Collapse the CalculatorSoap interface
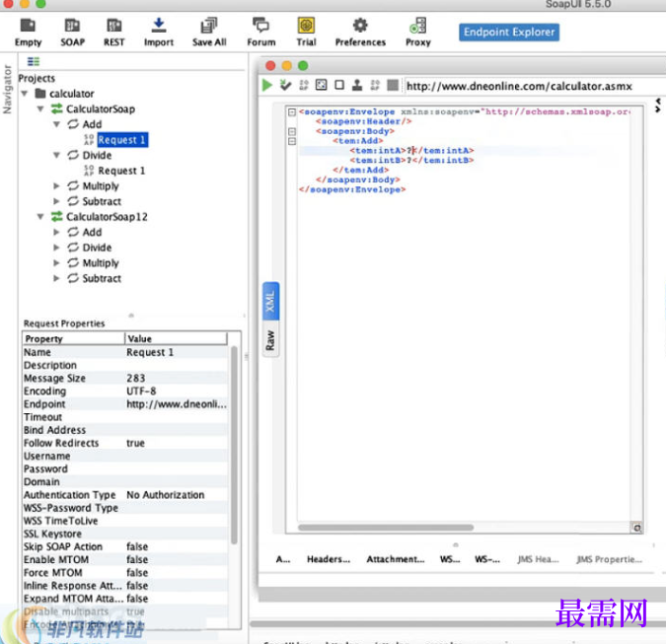666x644 pixels. click(40, 109)
